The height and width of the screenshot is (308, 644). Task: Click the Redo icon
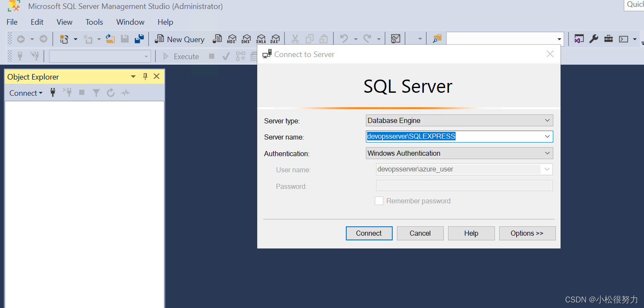[367, 39]
